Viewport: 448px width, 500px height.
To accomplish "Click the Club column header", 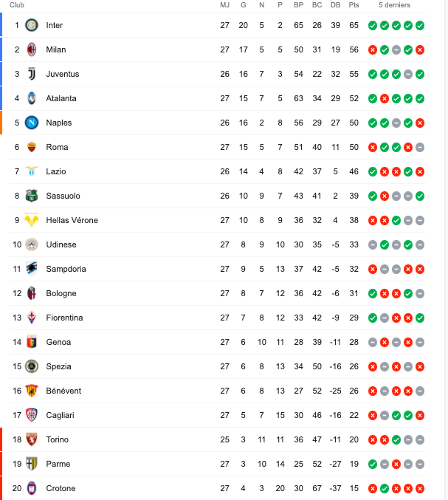I will tap(17, 5).
